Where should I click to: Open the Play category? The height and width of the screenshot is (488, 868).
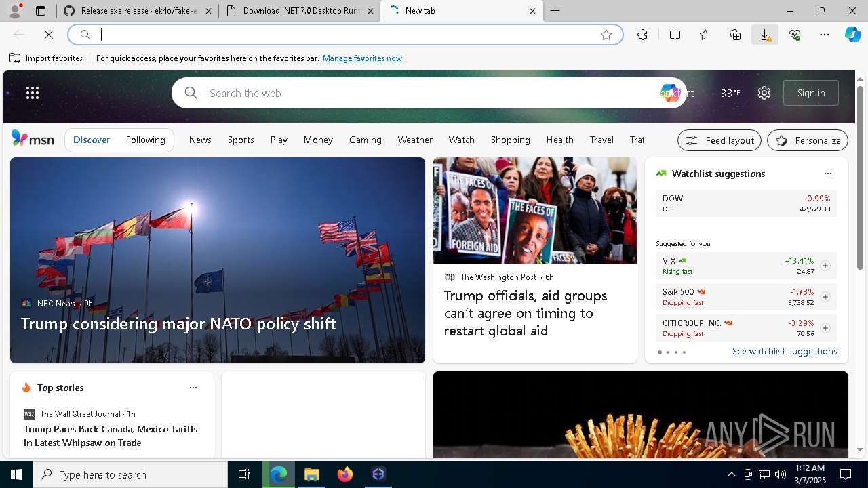pos(279,140)
